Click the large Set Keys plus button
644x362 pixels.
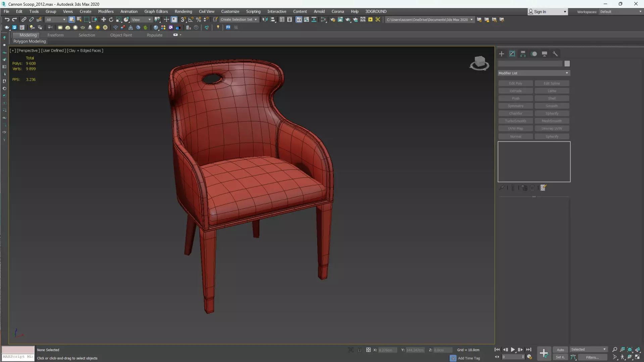point(544,353)
